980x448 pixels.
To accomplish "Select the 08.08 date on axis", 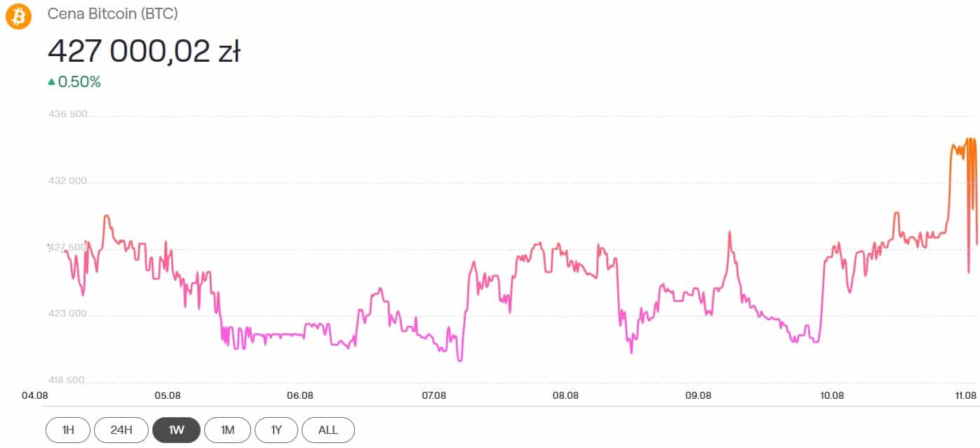I will [565, 395].
